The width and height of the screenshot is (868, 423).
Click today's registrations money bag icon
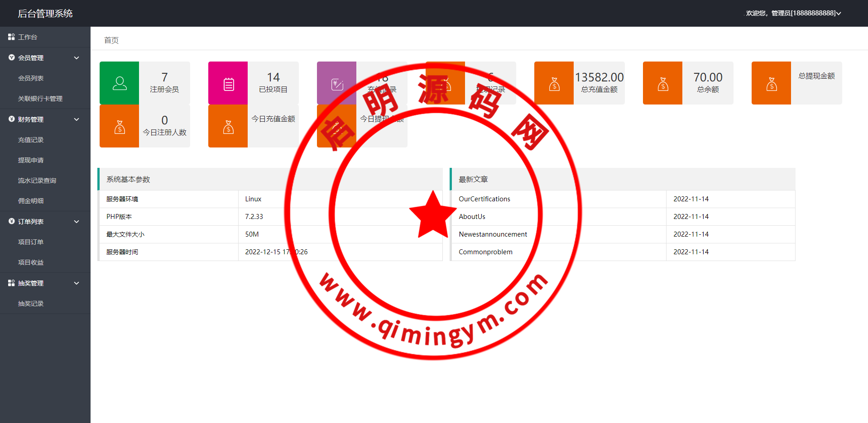(x=120, y=127)
